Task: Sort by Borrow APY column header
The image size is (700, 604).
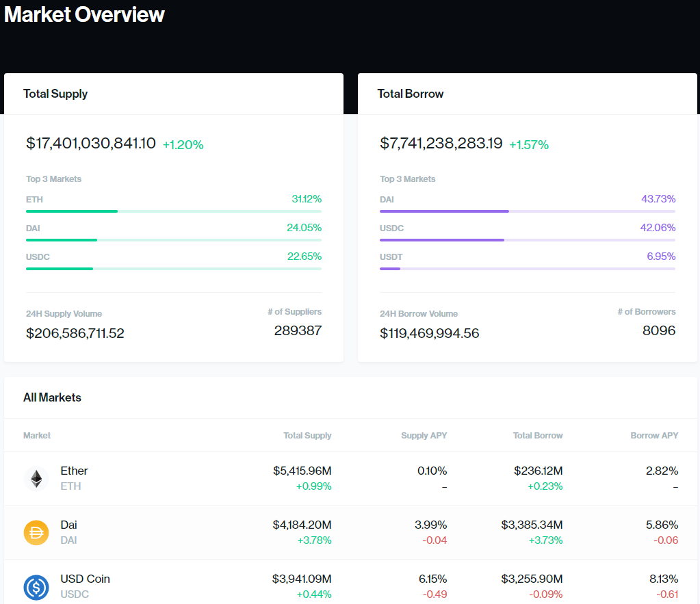Action: click(654, 436)
